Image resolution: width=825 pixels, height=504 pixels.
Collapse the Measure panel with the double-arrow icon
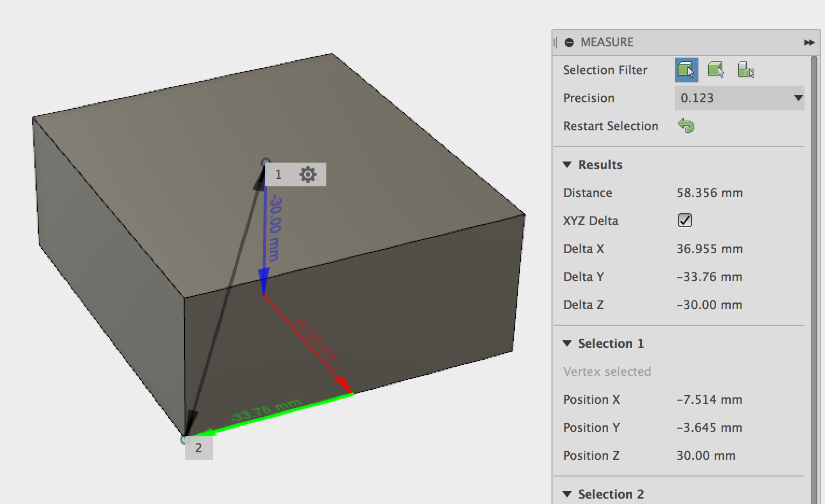click(809, 41)
